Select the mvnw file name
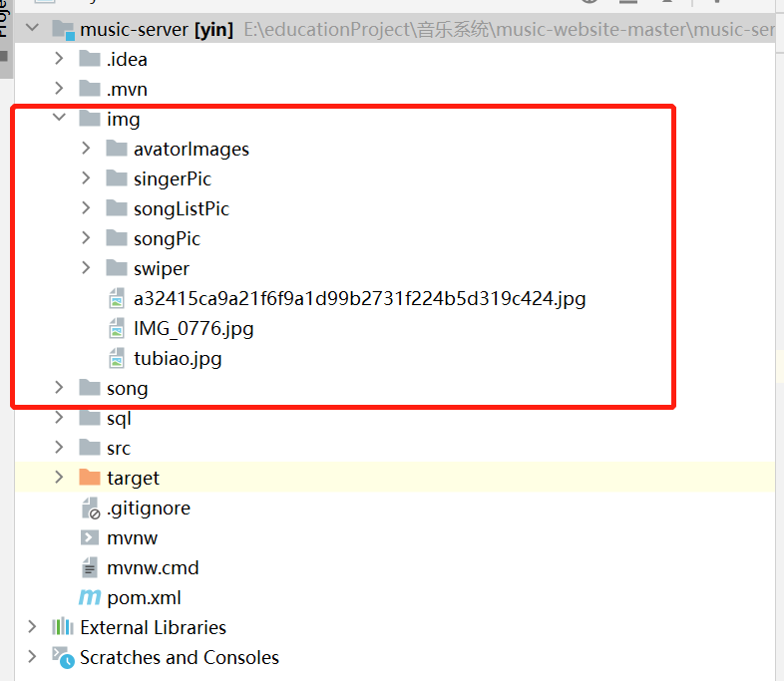The image size is (784, 681). [132, 538]
